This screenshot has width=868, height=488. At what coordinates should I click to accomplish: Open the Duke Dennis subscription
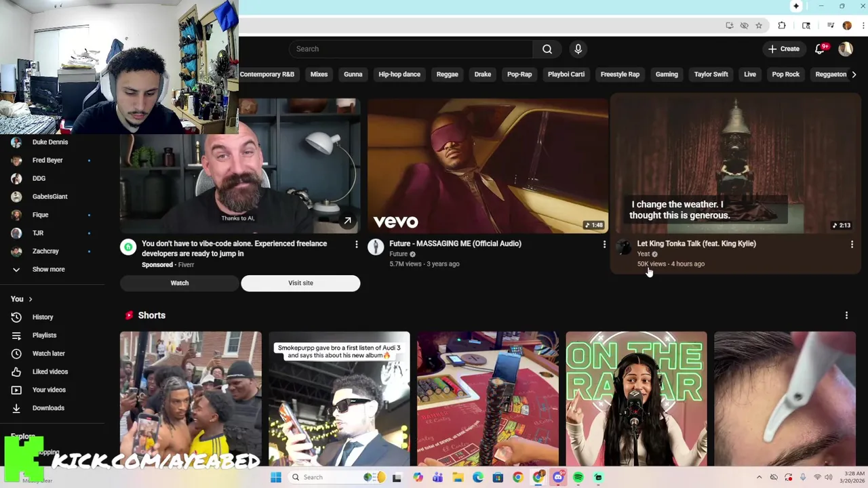(x=50, y=142)
